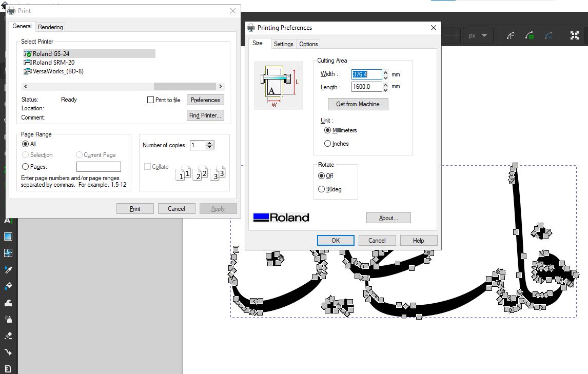Click the cutting area diagram image

click(x=279, y=86)
